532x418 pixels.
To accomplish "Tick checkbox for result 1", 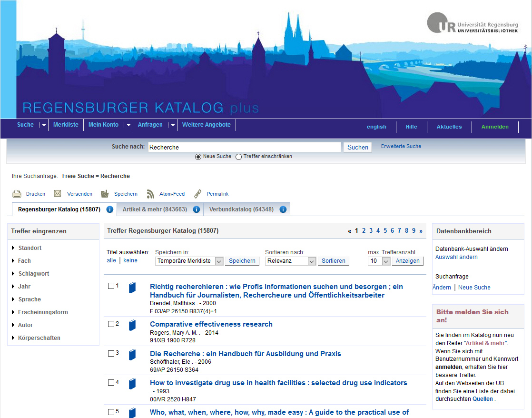I will tap(111, 286).
